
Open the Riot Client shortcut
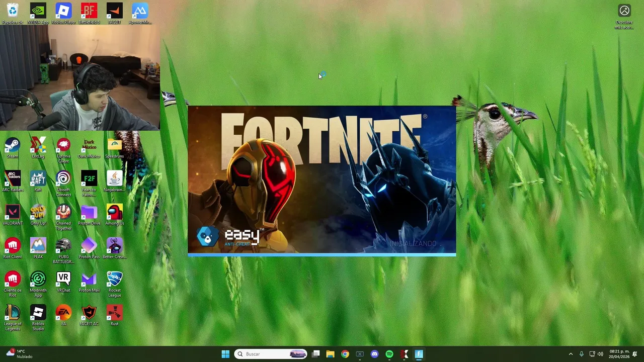pyautogui.click(x=13, y=249)
